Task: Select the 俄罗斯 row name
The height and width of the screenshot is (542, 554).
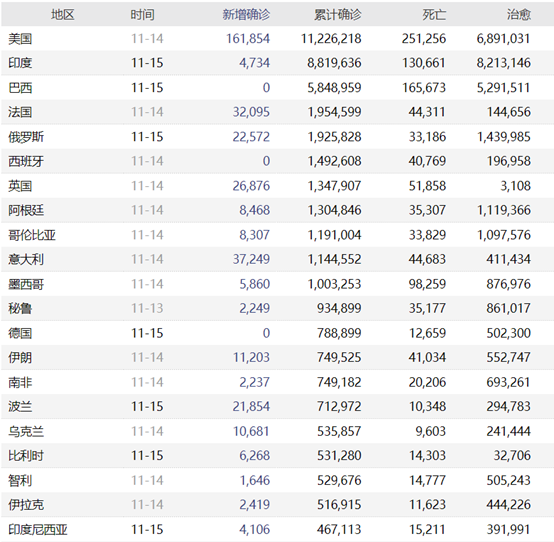Action: click(x=26, y=137)
